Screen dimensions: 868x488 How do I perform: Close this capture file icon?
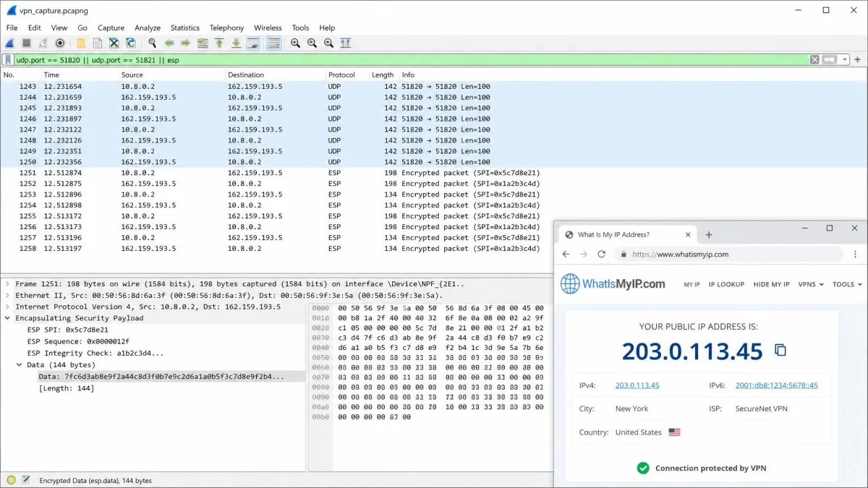click(x=114, y=43)
